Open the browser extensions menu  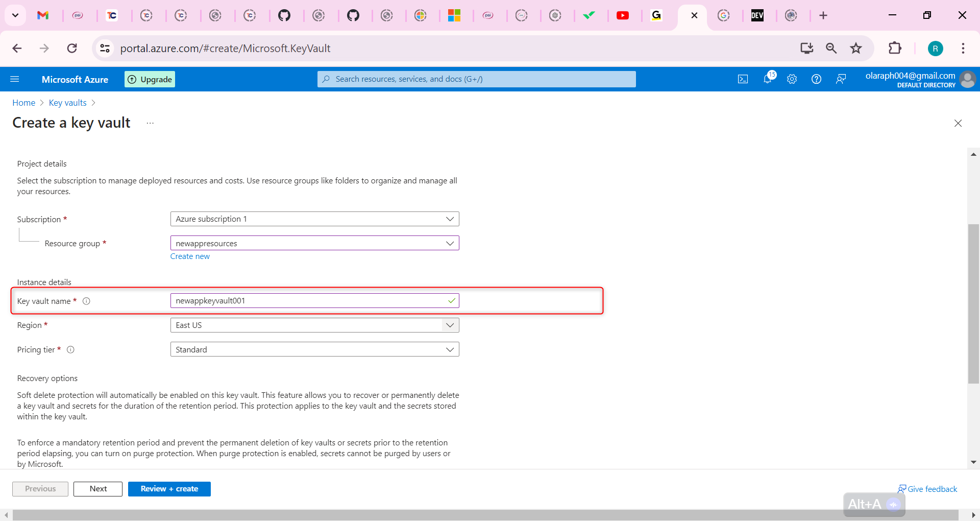pyautogui.click(x=895, y=49)
